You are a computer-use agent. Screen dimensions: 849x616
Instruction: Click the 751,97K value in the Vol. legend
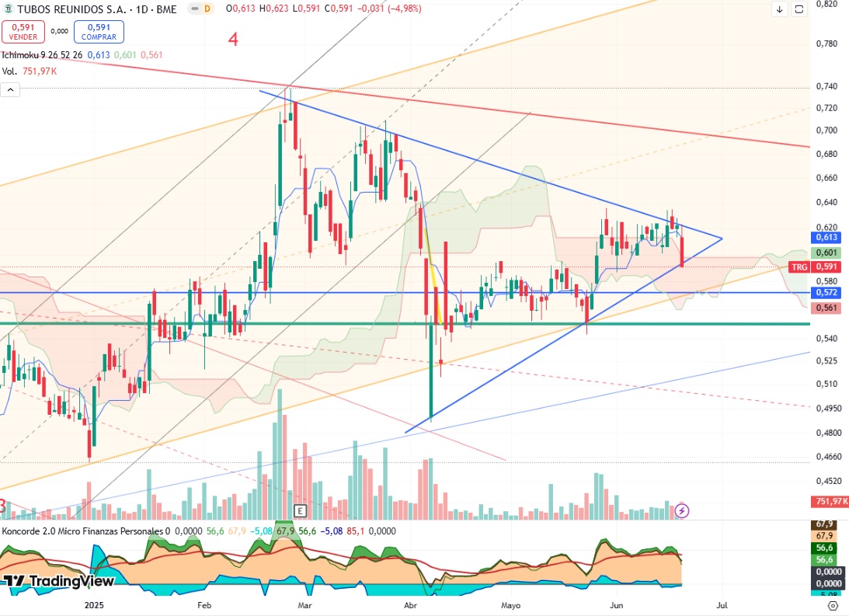tap(40, 71)
